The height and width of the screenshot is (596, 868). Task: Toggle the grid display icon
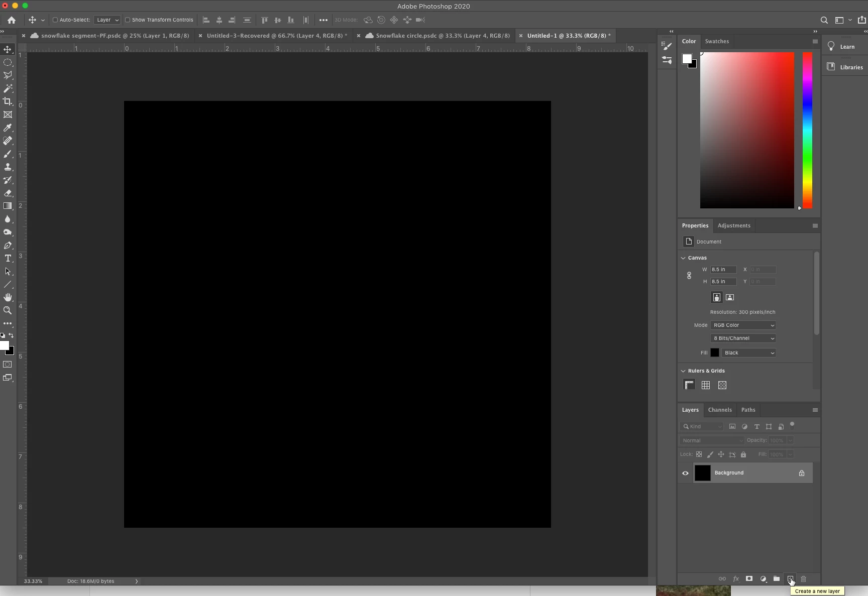[x=706, y=385]
